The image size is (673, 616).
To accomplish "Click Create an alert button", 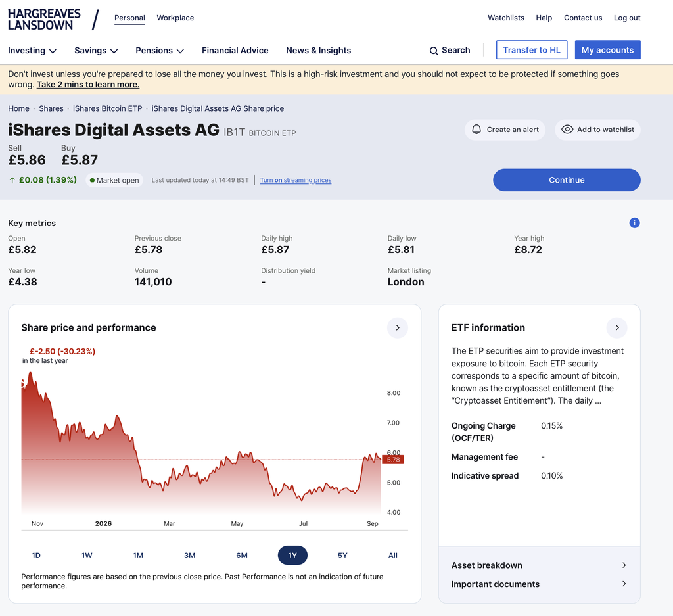I will coord(505,130).
